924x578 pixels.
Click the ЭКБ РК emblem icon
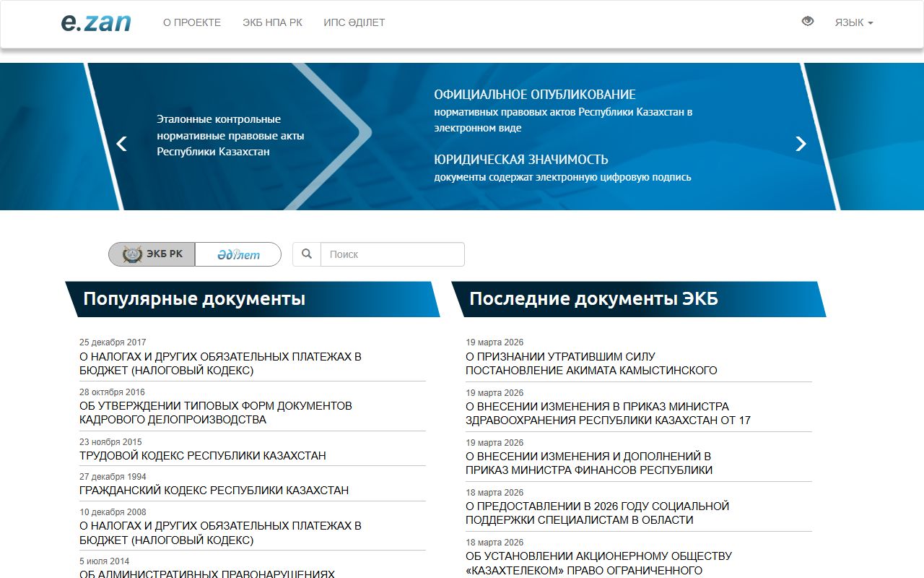pos(131,254)
